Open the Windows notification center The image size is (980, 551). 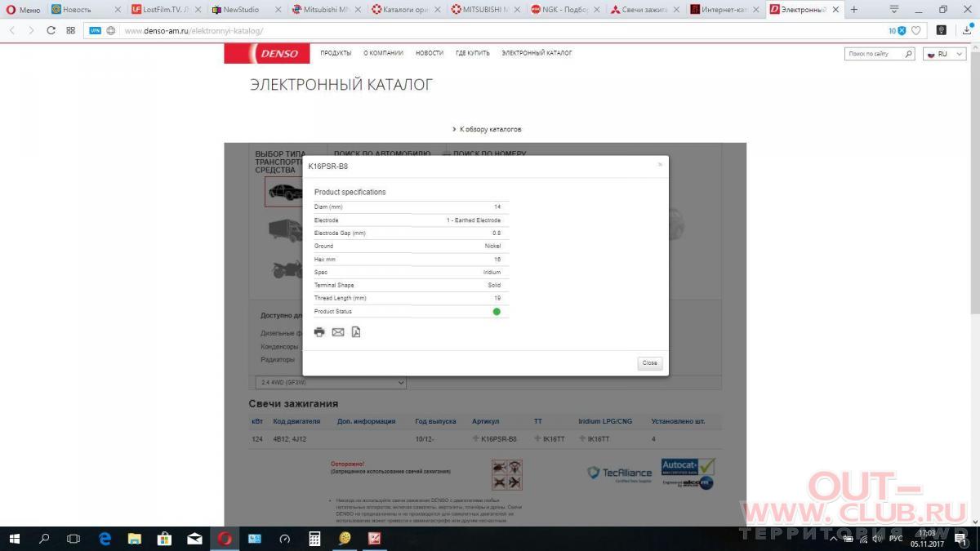(x=961, y=539)
